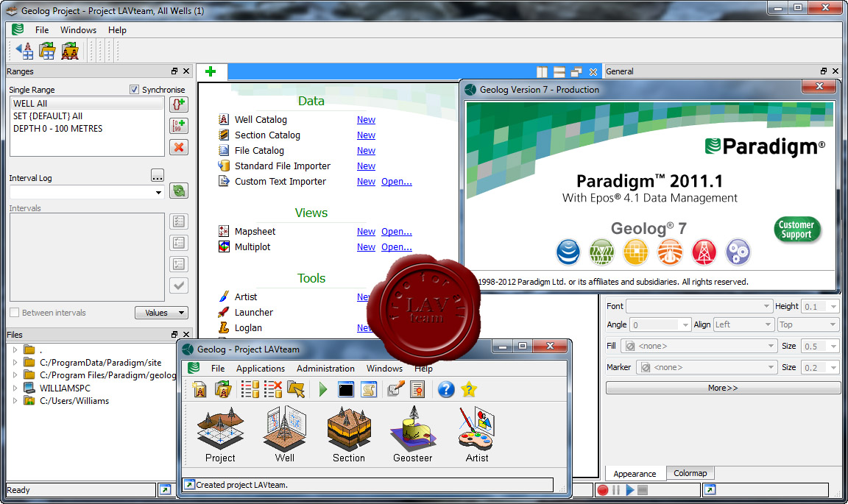Open Windows menu in main window
The image size is (848, 504).
(79, 29)
